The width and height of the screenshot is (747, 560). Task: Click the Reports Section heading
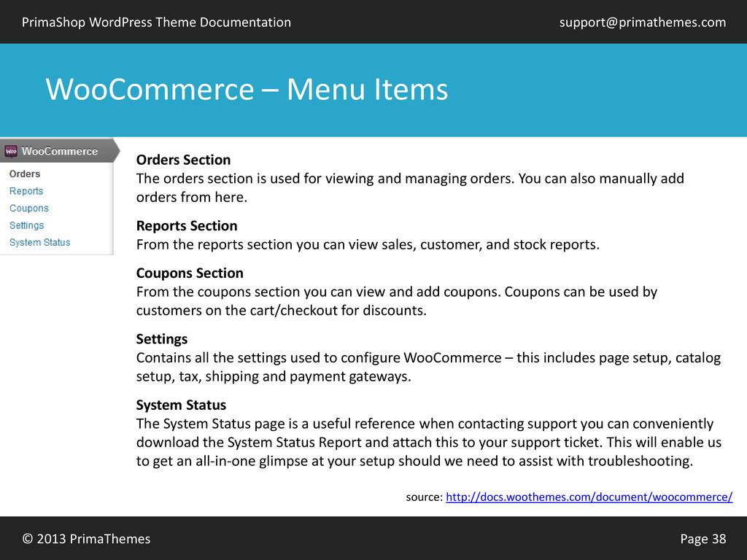(x=187, y=226)
